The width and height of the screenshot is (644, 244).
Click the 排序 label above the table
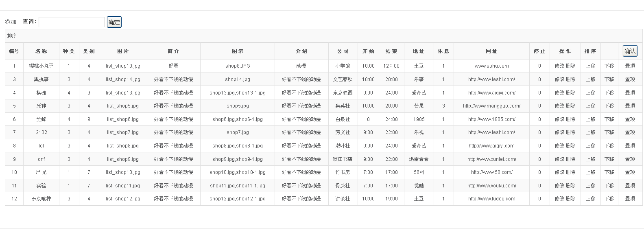coord(12,36)
